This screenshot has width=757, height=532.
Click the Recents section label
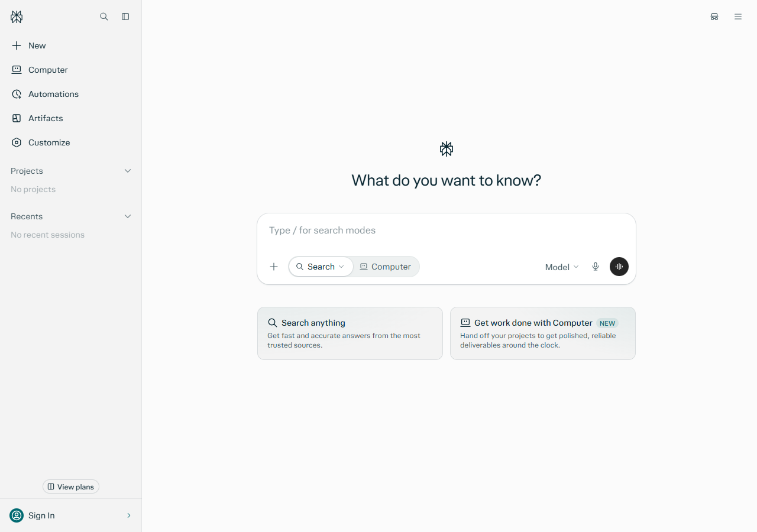[27, 216]
